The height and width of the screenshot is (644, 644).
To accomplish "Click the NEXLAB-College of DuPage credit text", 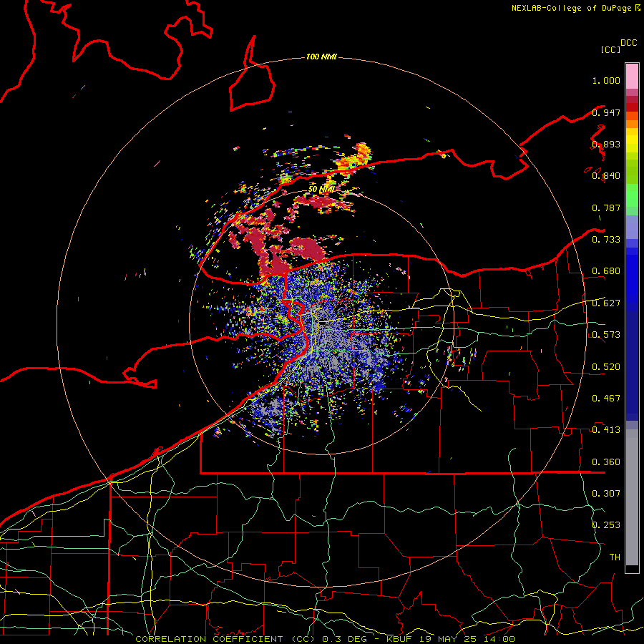I will tap(571, 8).
